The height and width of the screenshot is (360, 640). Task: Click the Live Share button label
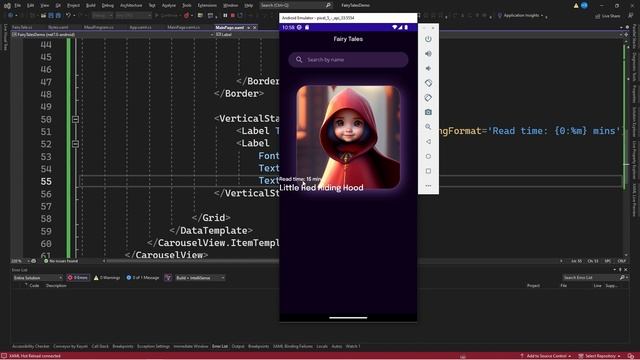611,16
